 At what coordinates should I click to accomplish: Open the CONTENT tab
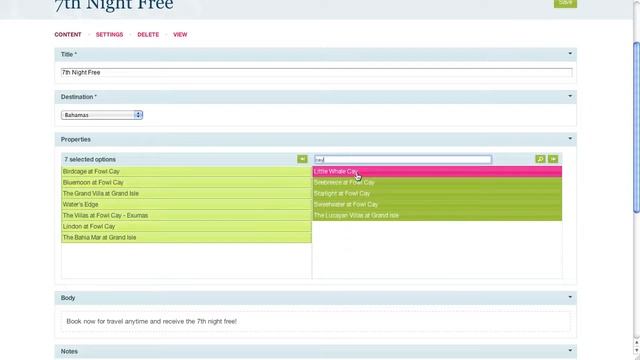pos(68,35)
